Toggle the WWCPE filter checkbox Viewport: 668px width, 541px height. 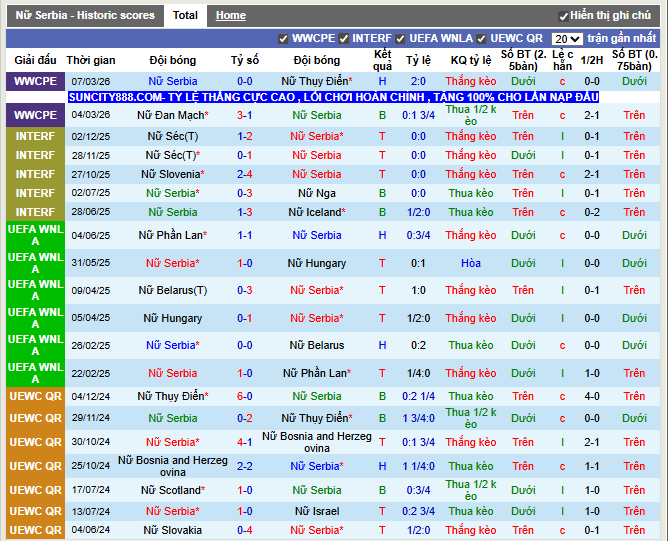(x=284, y=39)
